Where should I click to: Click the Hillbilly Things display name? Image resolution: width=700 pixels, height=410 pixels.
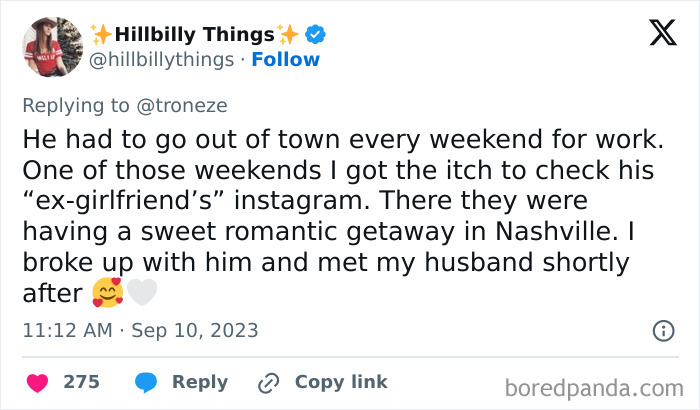[x=195, y=34]
